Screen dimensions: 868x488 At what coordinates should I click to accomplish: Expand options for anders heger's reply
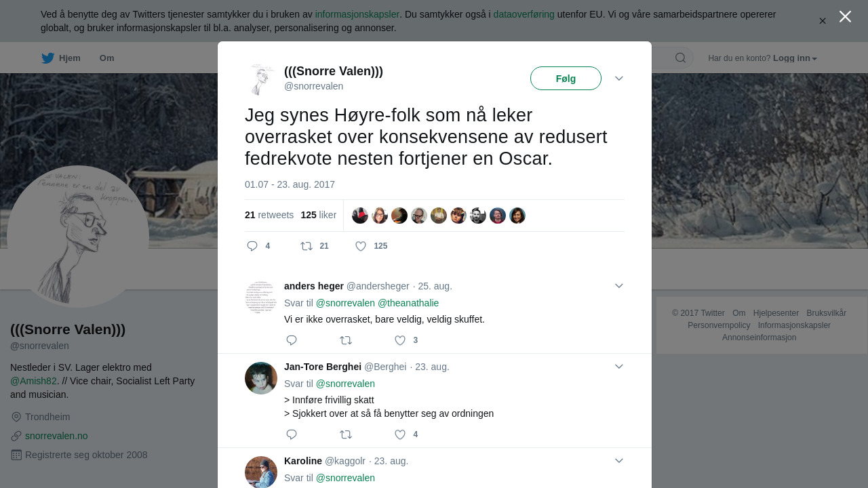pyautogui.click(x=618, y=286)
